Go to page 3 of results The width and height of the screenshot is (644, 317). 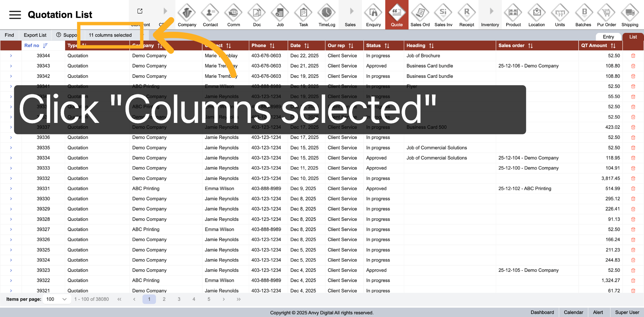pyautogui.click(x=179, y=299)
